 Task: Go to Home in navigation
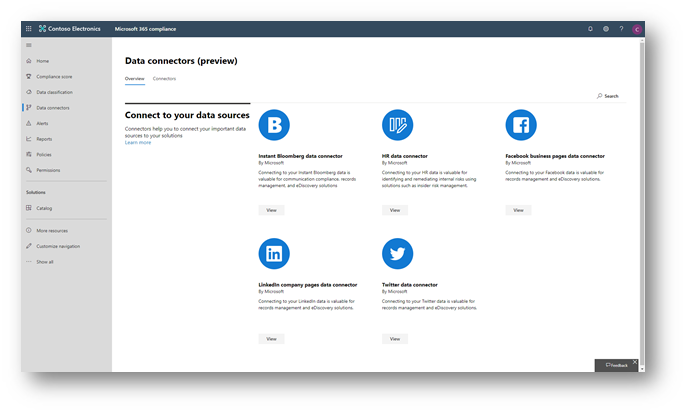(42, 61)
